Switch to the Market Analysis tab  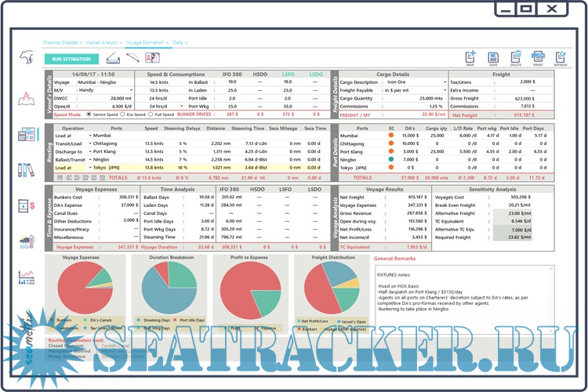tap(101, 42)
